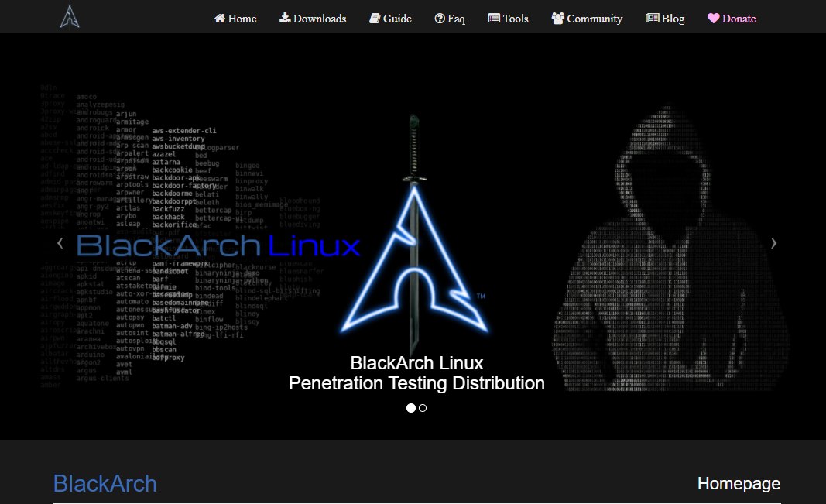Select the first carousel indicator dot
826x504 pixels.
point(411,408)
